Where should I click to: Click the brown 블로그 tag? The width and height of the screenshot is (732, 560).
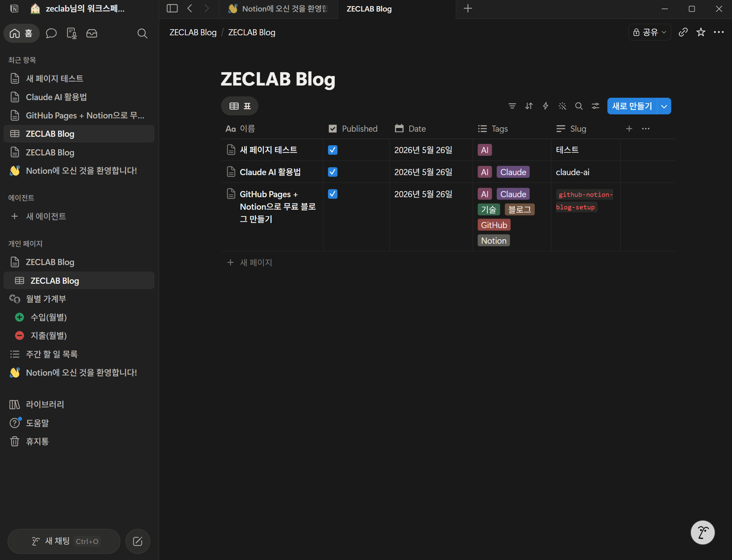pyautogui.click(x=519, y=210)
